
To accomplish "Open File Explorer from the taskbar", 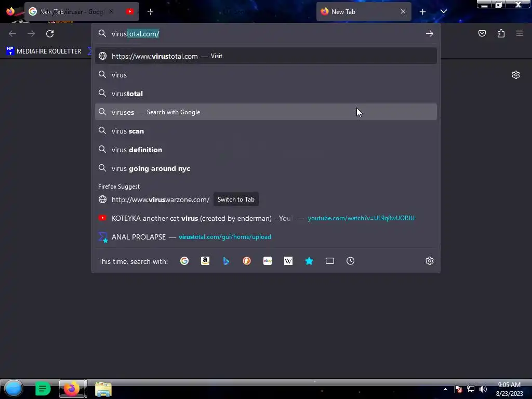I will pos(103,389).
